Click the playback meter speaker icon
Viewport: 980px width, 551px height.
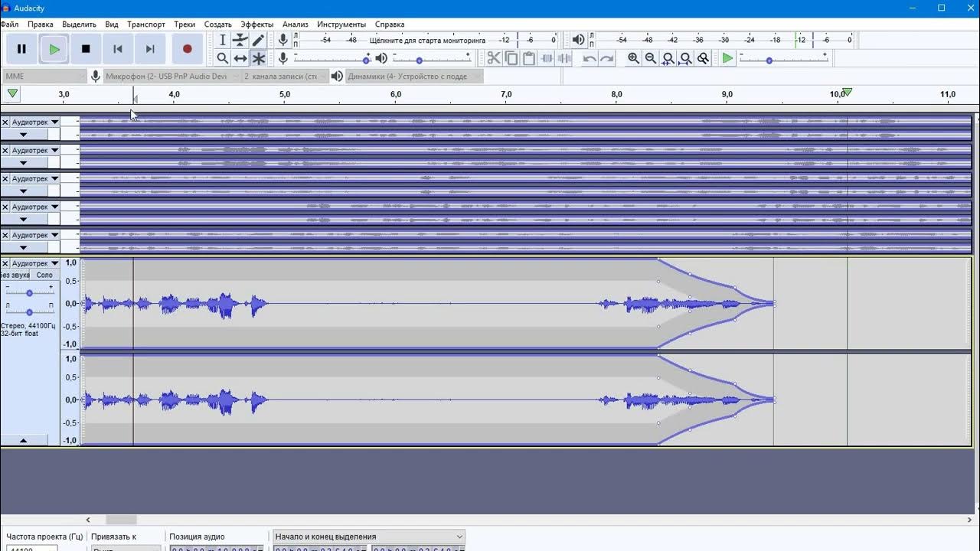[579, 40]
